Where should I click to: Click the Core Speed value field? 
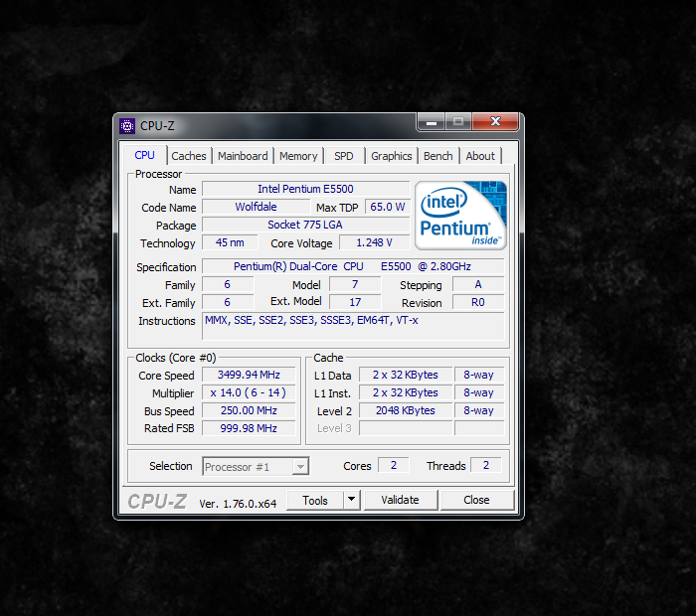(x=248, y=375)
